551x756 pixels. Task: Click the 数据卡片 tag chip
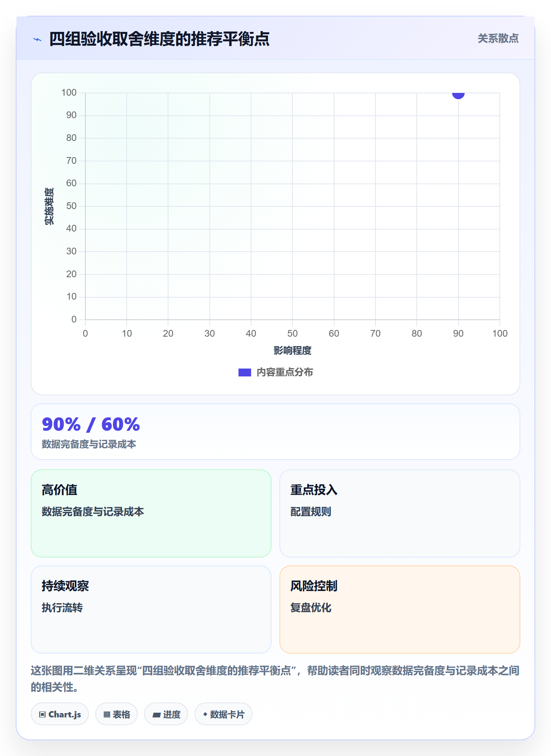tap(224, 714)
